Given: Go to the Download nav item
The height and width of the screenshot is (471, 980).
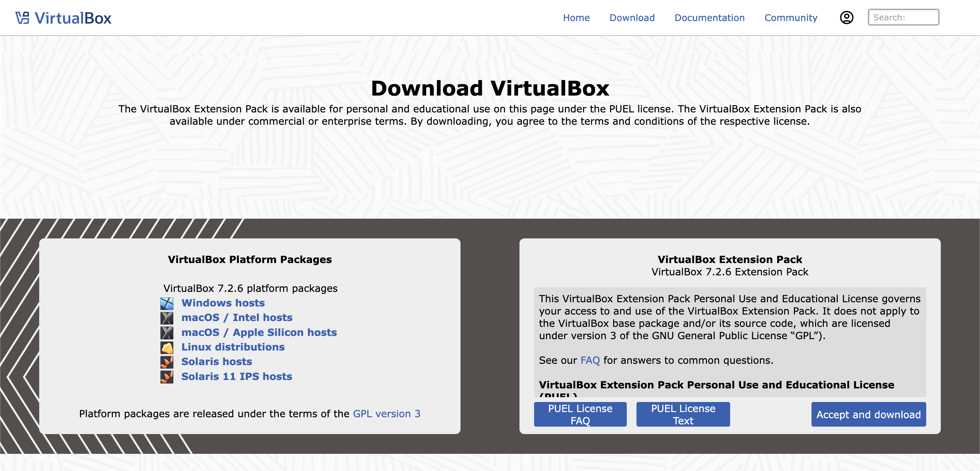Looking at the screenshot, I should point(632,18).
